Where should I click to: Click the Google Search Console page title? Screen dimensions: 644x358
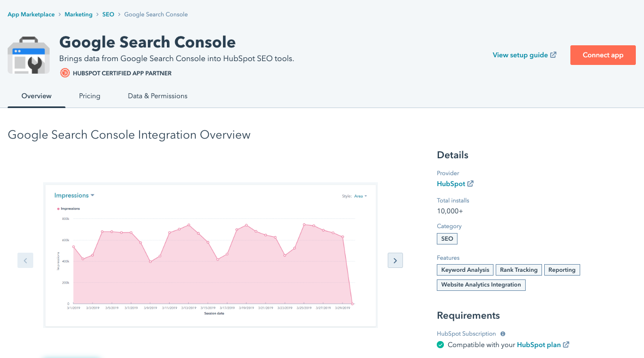(x=147, y=42)
